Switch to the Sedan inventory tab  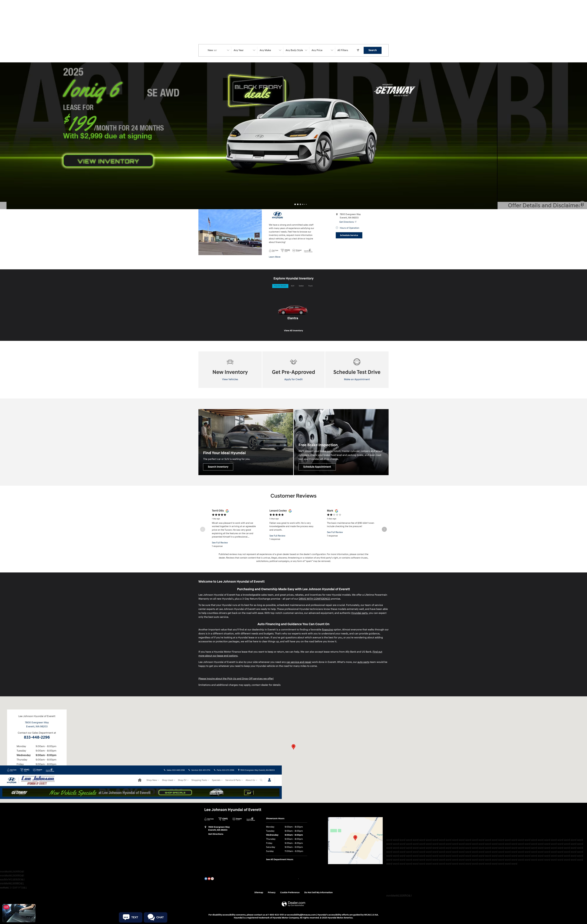click(x=301, y=286)
